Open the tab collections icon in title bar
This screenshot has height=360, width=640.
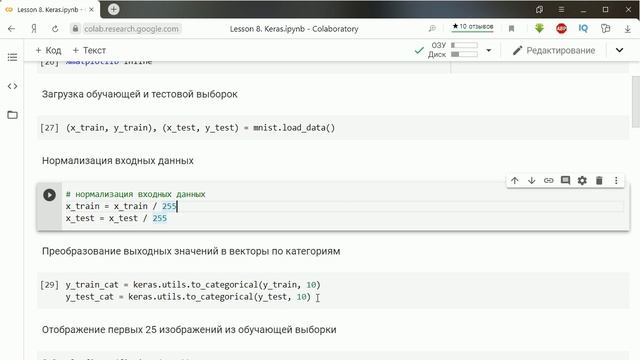540,9
